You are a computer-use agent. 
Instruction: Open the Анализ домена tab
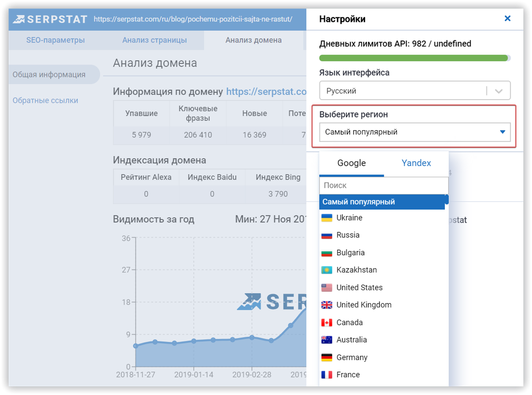(x=253, y=40)
